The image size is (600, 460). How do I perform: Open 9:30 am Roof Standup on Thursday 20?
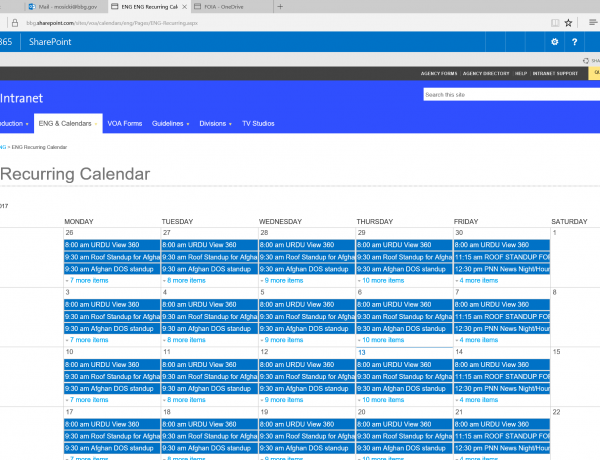[404, 436]
